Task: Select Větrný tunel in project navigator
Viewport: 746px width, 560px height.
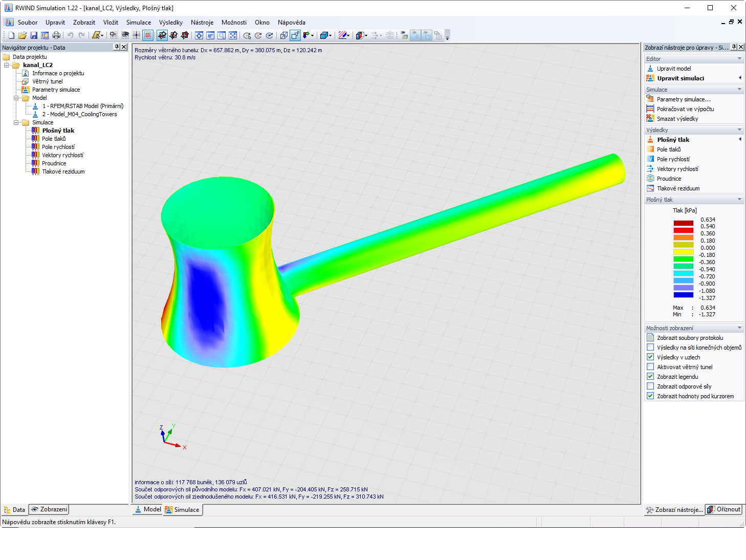Action: [48, 81]
